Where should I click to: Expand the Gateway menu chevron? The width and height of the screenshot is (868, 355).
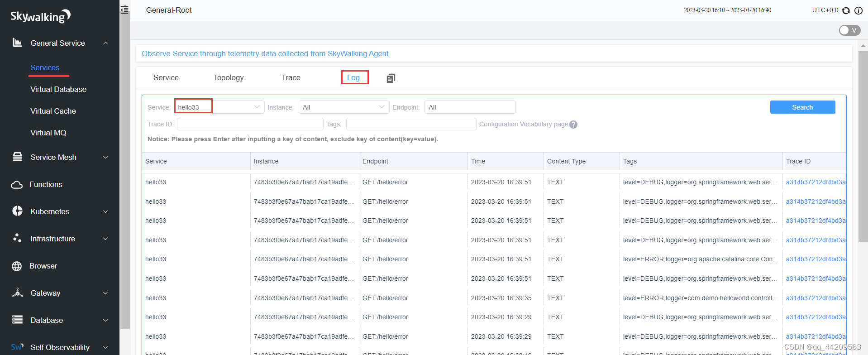tap(105, 293)
